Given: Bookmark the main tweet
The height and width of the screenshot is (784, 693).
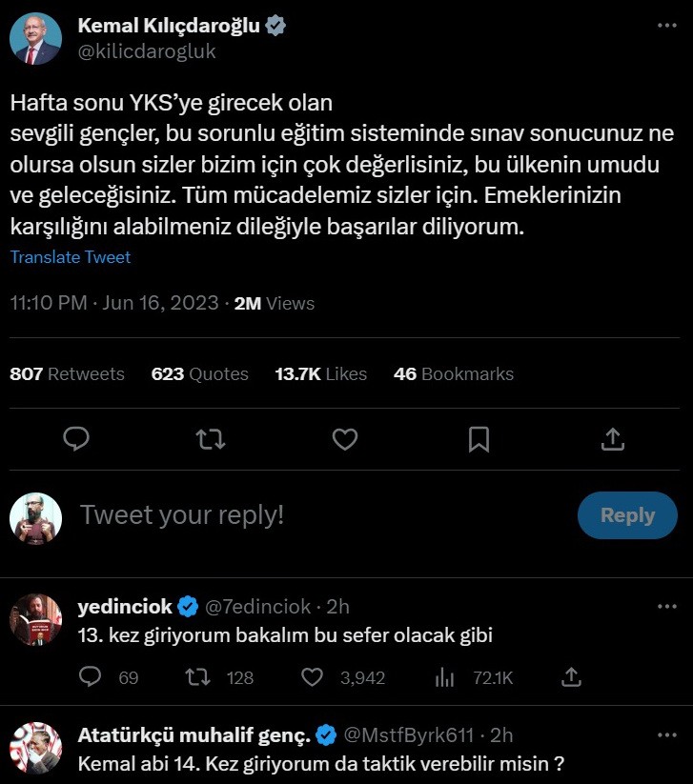Looking at the screenshot, I should pos(479,438).
